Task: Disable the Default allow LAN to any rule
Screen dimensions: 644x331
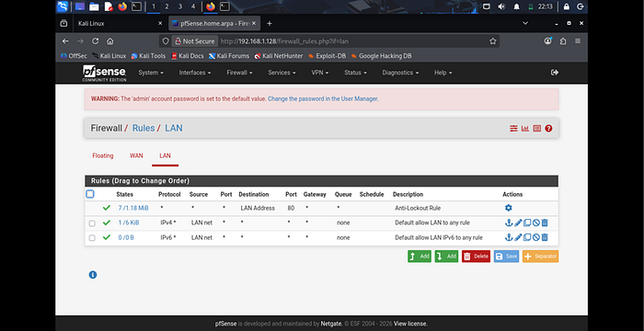Action: pyautogui.click(x=536, y=223)
